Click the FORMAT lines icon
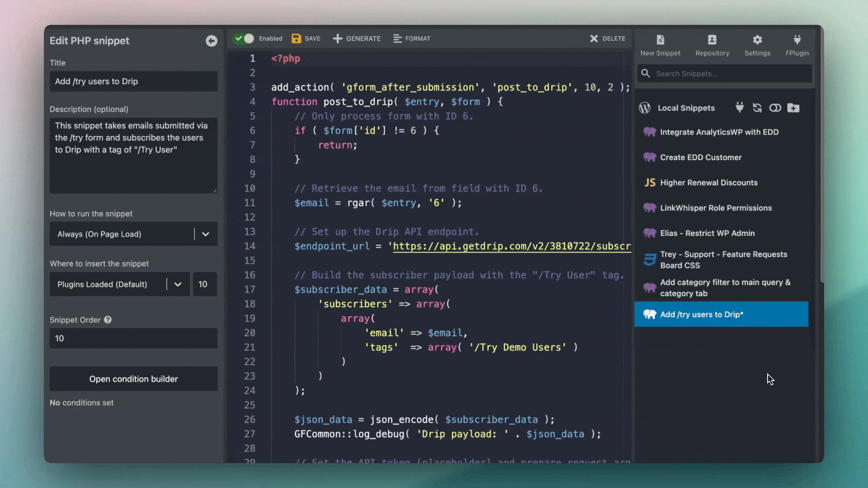868x488 pixels. tap(397, 38)
